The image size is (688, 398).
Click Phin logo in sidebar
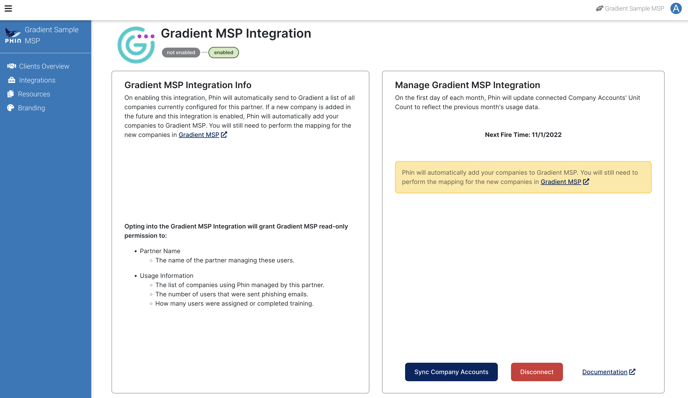(13, 36)
